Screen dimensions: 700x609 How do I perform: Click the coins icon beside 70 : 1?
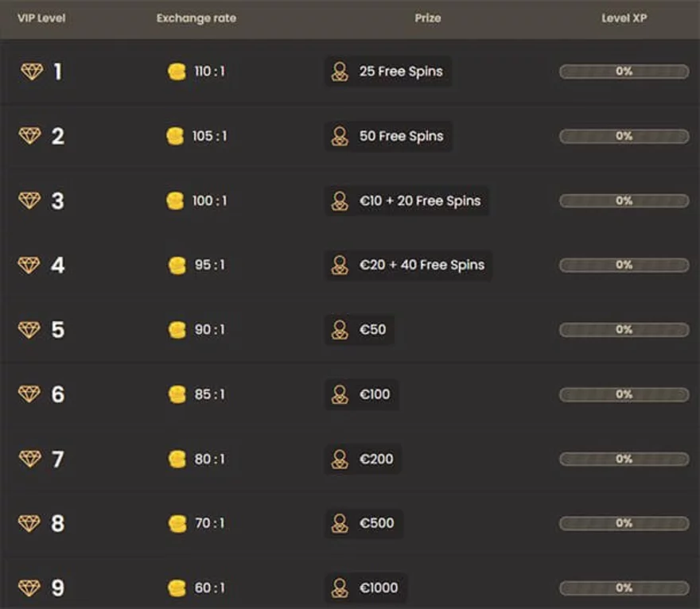177,523
